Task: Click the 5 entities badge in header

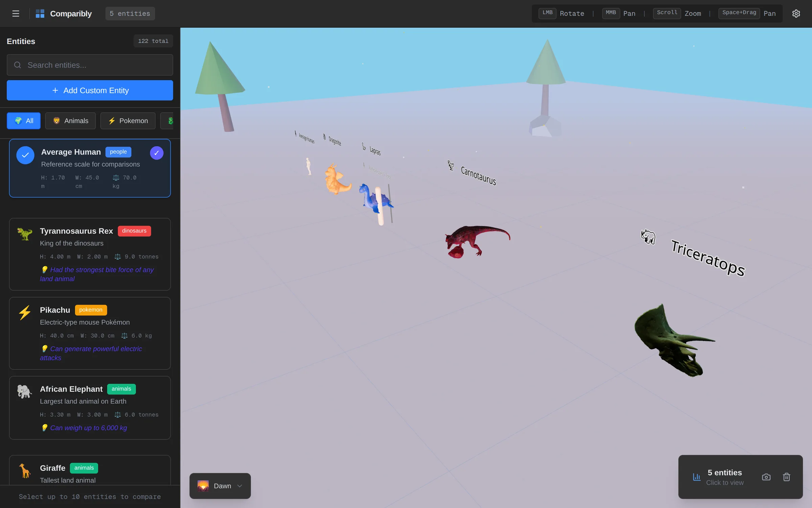Action: click(x=130, y=14)
